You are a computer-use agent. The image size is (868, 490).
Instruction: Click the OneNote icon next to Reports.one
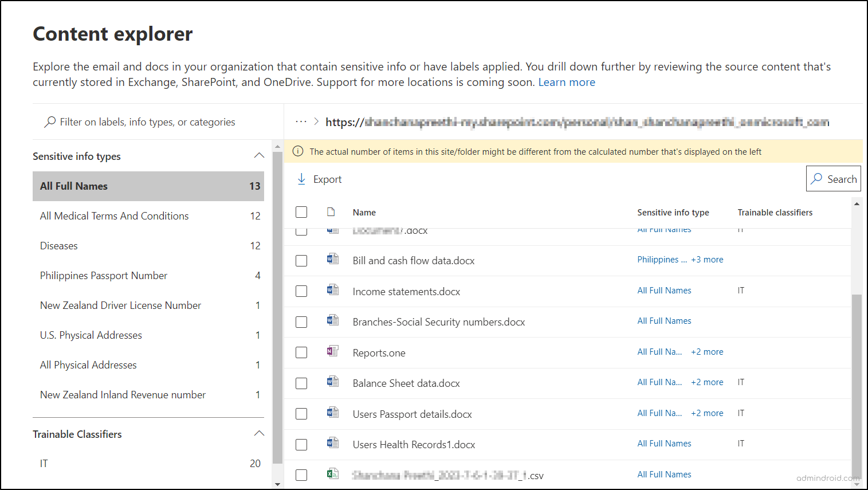332,352
